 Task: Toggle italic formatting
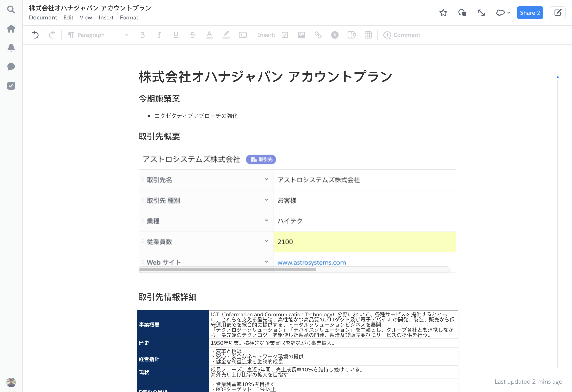pyautogui.click(x=159, y=35)
